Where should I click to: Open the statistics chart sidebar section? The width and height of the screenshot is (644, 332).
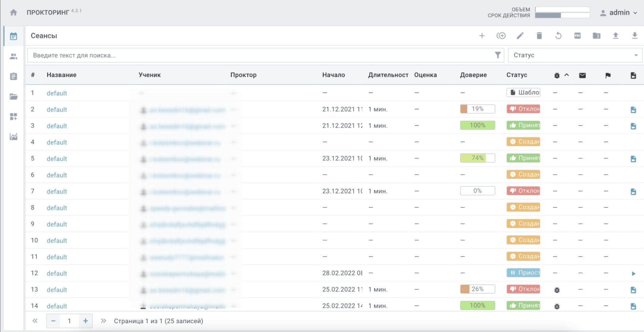pos(13,137)
